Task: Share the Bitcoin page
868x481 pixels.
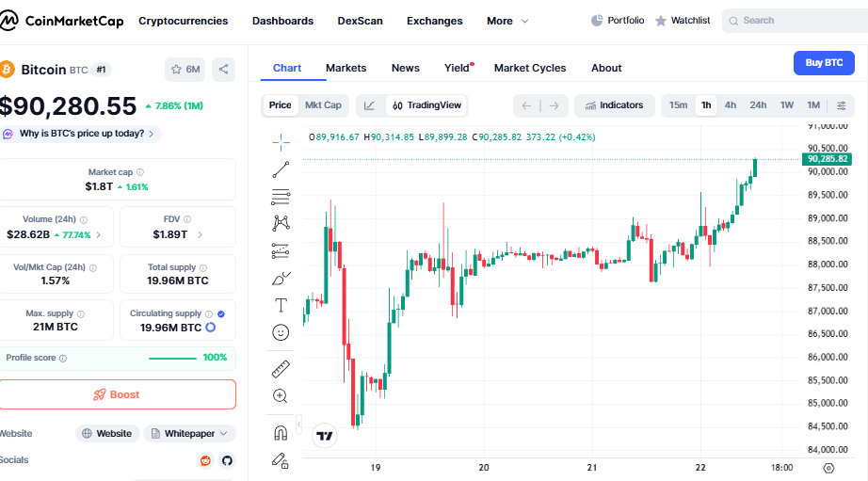Action: [x=224, y=70]
